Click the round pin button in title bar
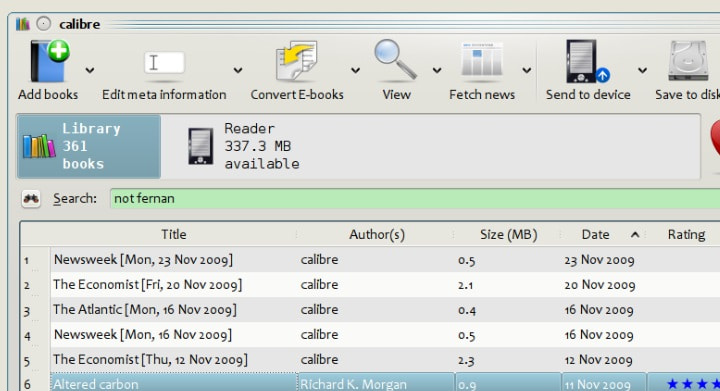The height and width of the screenshot is (391, 720). click(x=44, y=24)
